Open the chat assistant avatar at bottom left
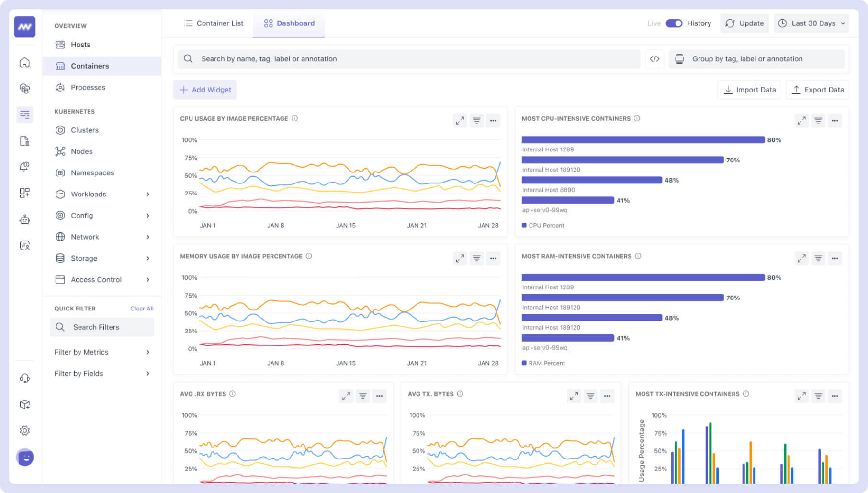This screenshot has width=868, height=493. click(24, 457)
